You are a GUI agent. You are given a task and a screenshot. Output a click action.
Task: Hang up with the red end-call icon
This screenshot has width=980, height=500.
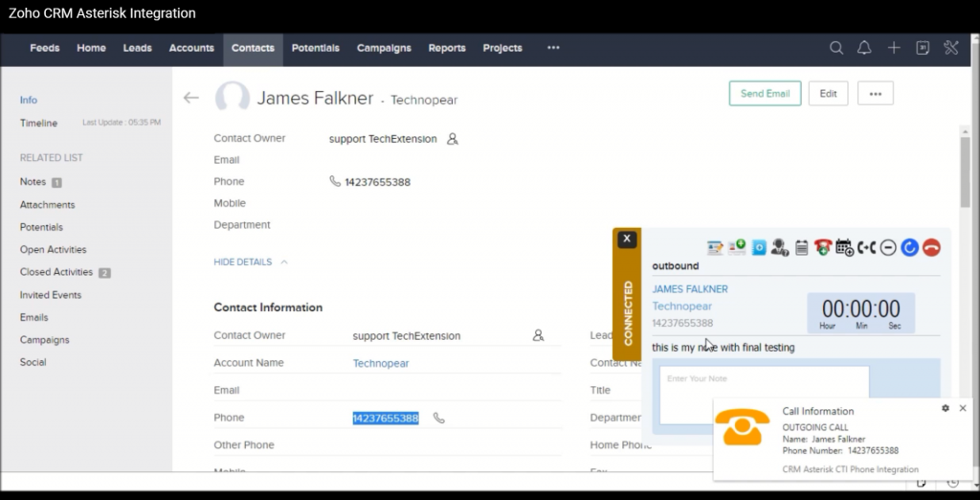pyautogui.click(x=931, y=248)
